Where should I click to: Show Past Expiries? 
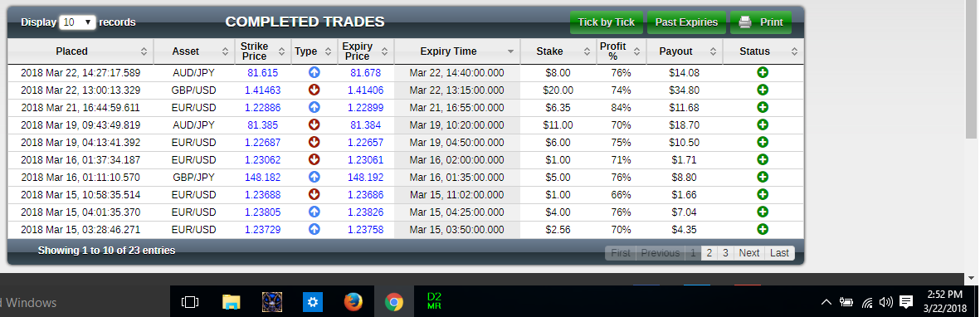pos(686,22)
